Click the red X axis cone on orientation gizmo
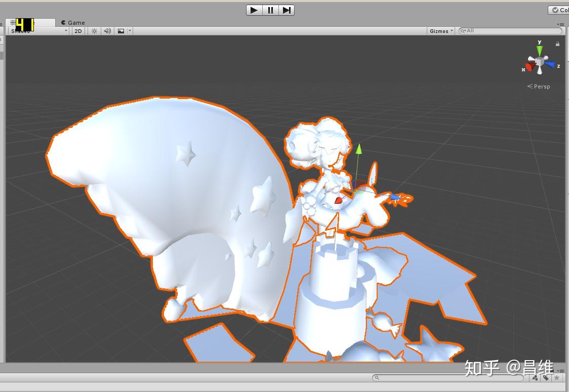Screen dimensions: 569x392 point(531,67)
